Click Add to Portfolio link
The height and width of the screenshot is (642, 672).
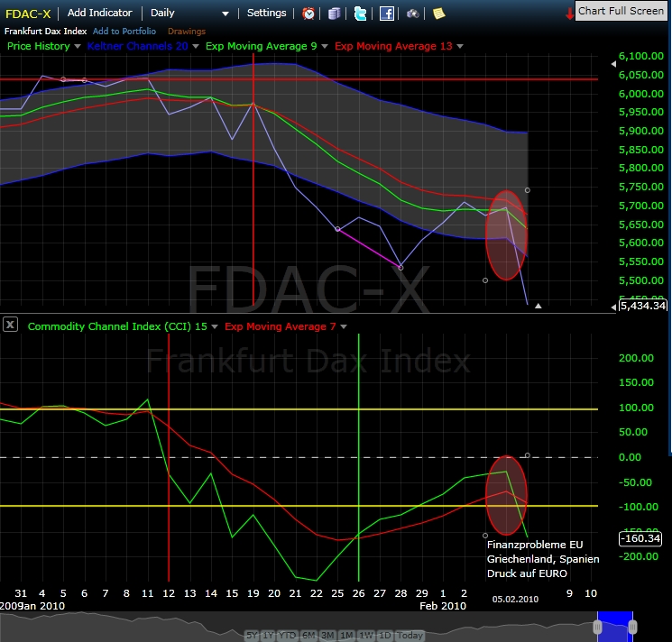[x=124, y=32]
